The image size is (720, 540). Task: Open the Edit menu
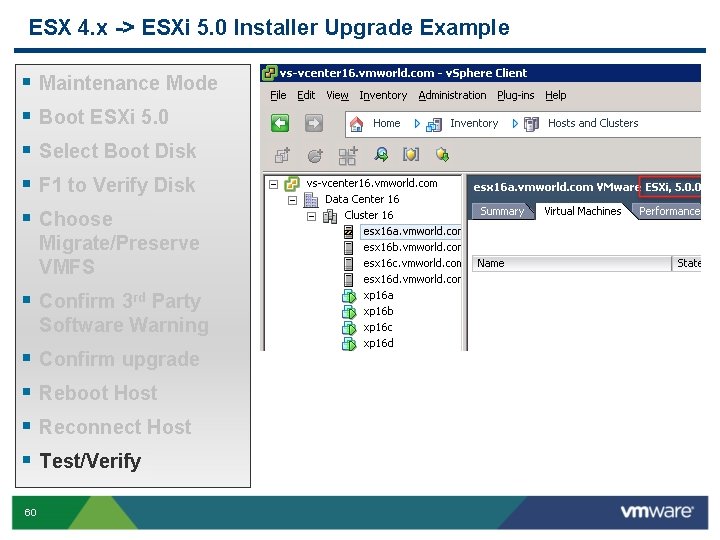click(306, 95)
